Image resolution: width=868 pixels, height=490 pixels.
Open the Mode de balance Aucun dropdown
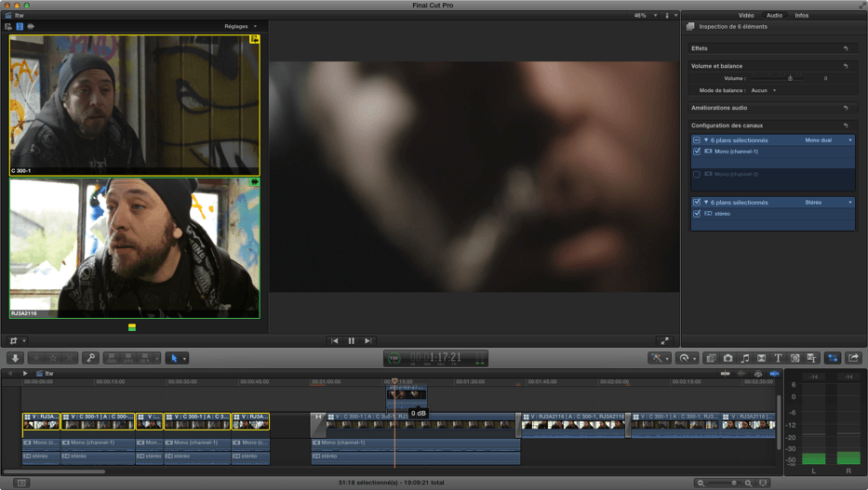pyautogui.click(x=764, y=90)
